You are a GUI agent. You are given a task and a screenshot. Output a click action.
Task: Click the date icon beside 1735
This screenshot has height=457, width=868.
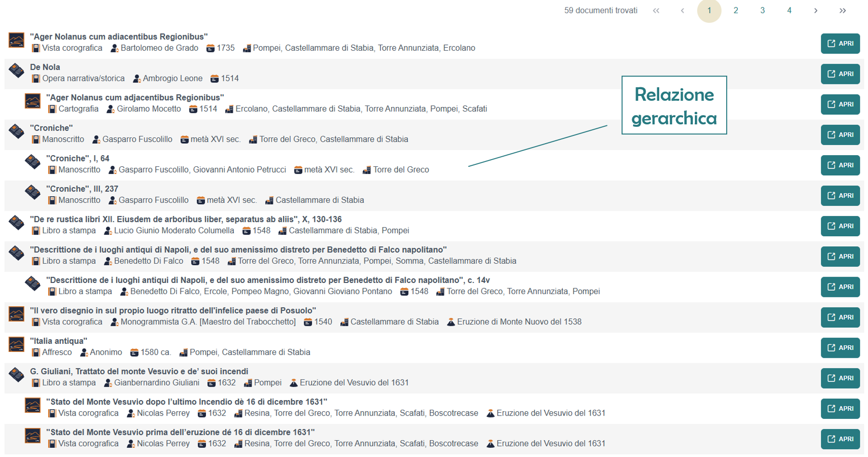click(210, 48)
